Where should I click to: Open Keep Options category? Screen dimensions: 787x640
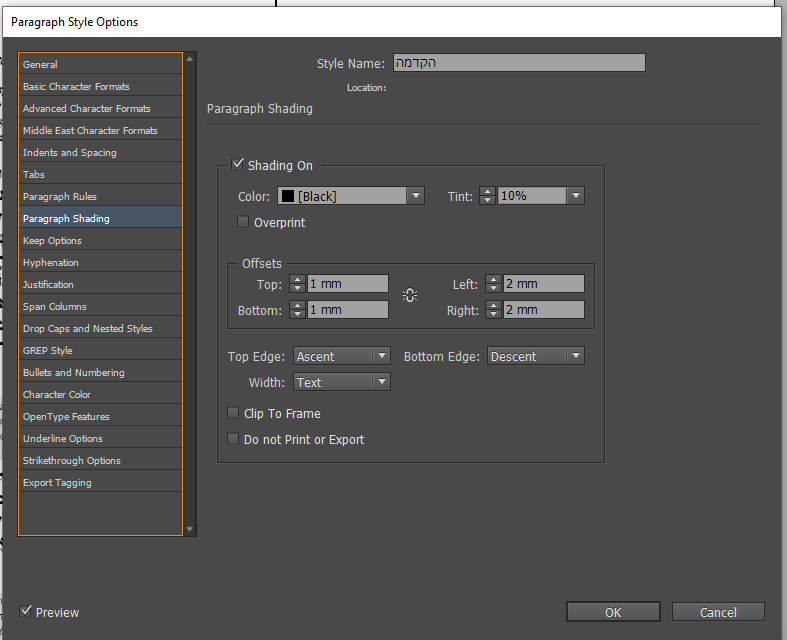click(100, 240)
